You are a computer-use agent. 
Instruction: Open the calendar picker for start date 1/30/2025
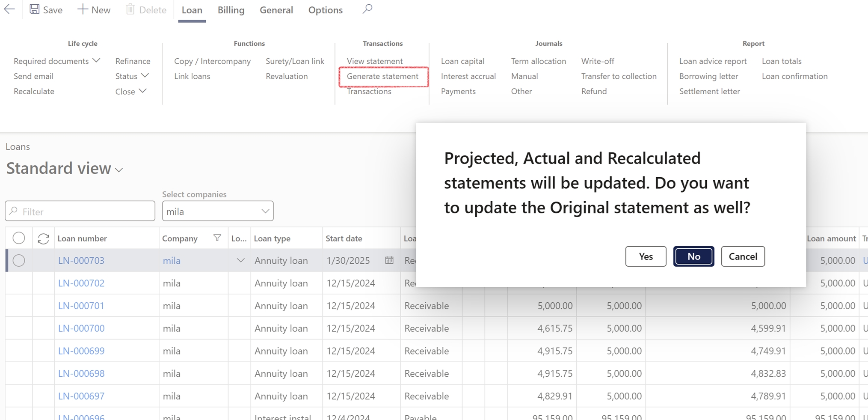click(x=389, y=260)
